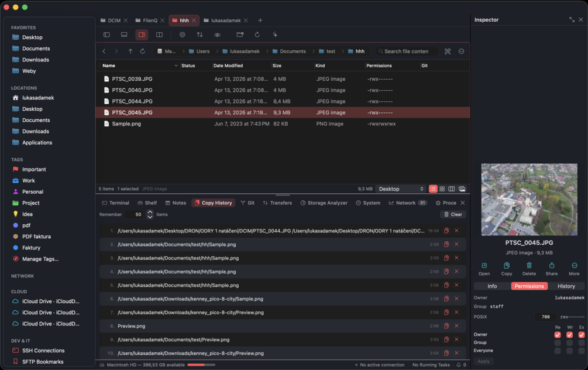Open the Network panel tab

(407, 203)
